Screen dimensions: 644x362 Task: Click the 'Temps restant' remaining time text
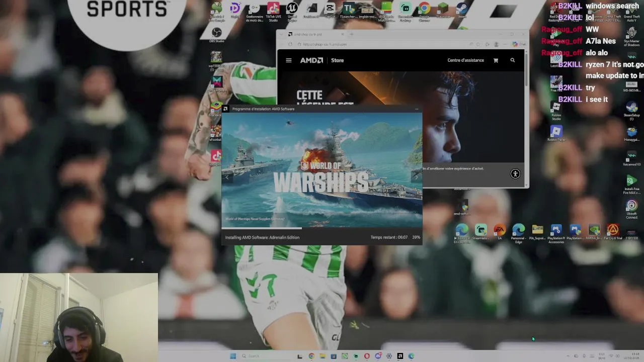coord(389,237)
